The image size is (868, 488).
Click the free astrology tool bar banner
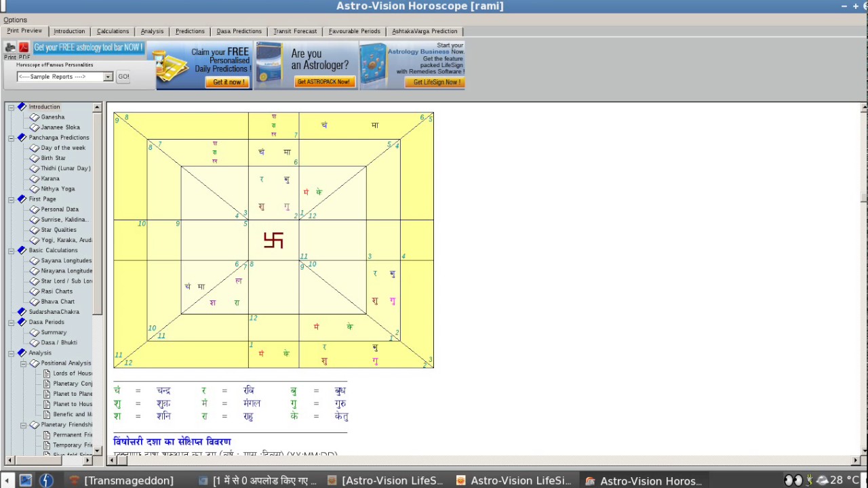[x=88, y=47]
